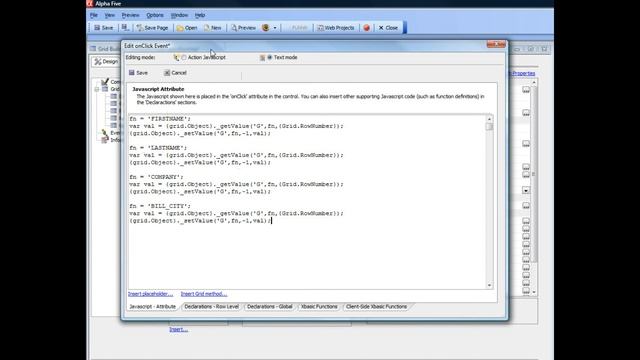Click the code editor scrollbar thumb

click(489, 127)
